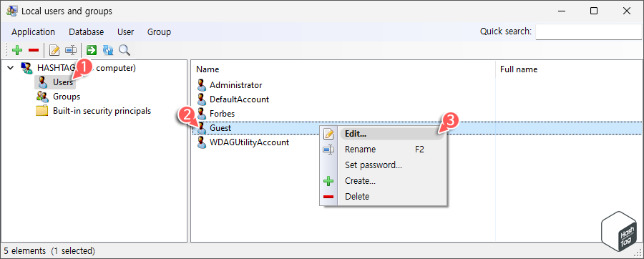Choose Set password... from context menu
This screenshot has height=259, width=644.
[392, 165]
